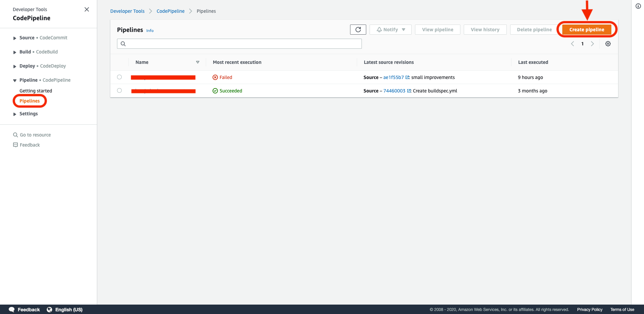Click the Feedback icon in the footer bar
The image size is (644, 314).
[x=11, y=309]
